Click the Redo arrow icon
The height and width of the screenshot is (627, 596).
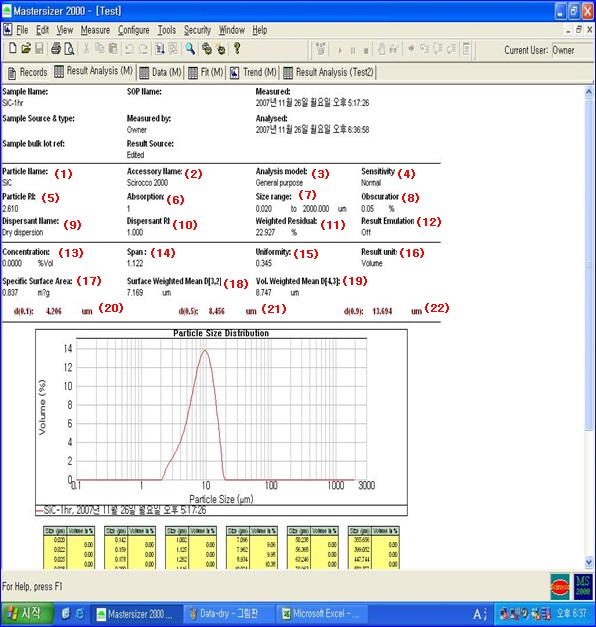(x=143, y=49)
